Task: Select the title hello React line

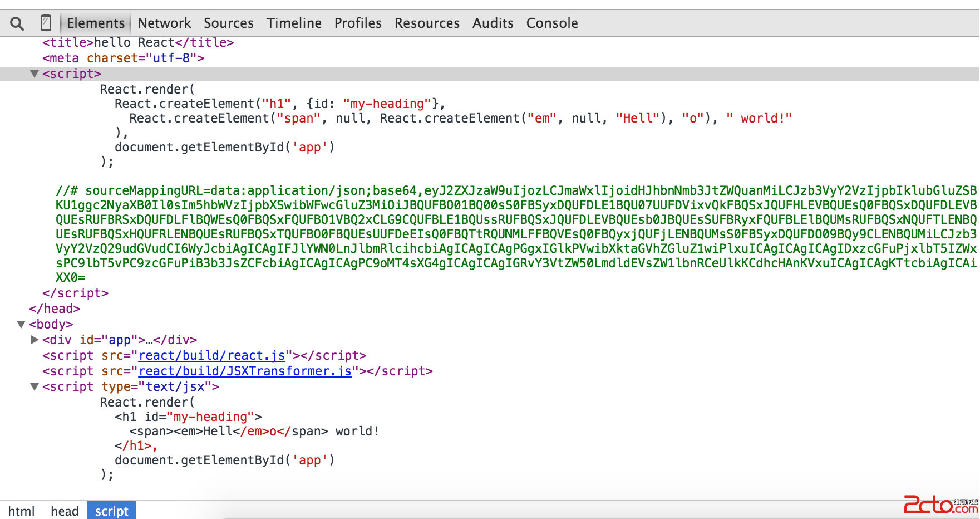Action: click(x=138, y=43)
